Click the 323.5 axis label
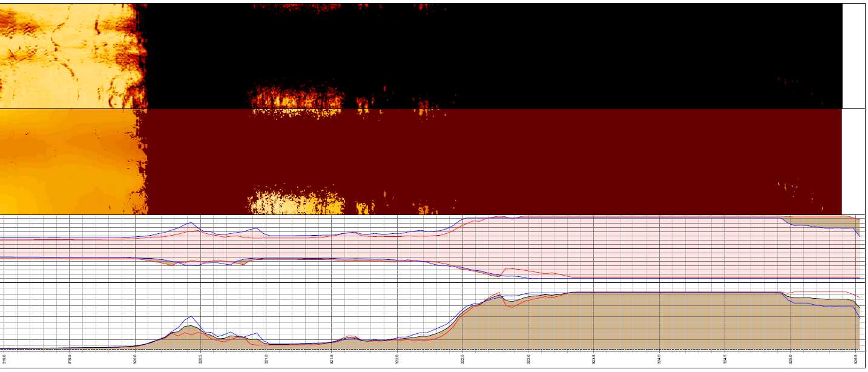 click(x=594, y=359)
